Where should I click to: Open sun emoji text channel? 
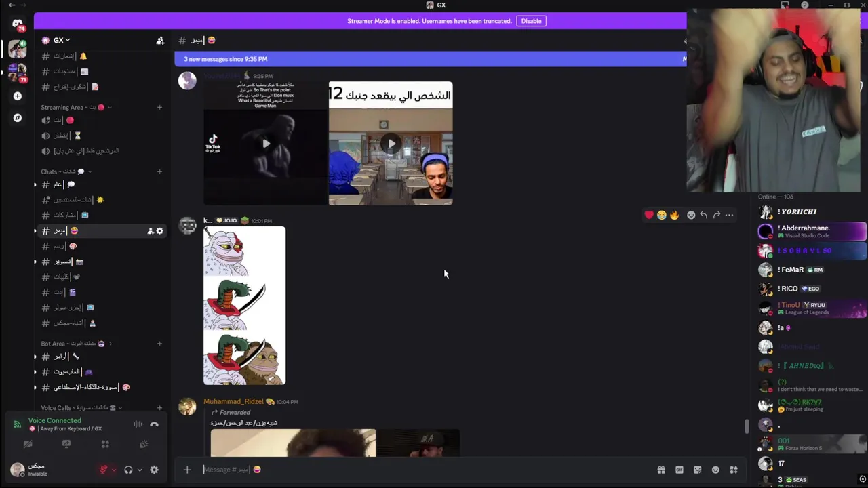(x=100, y=200)
